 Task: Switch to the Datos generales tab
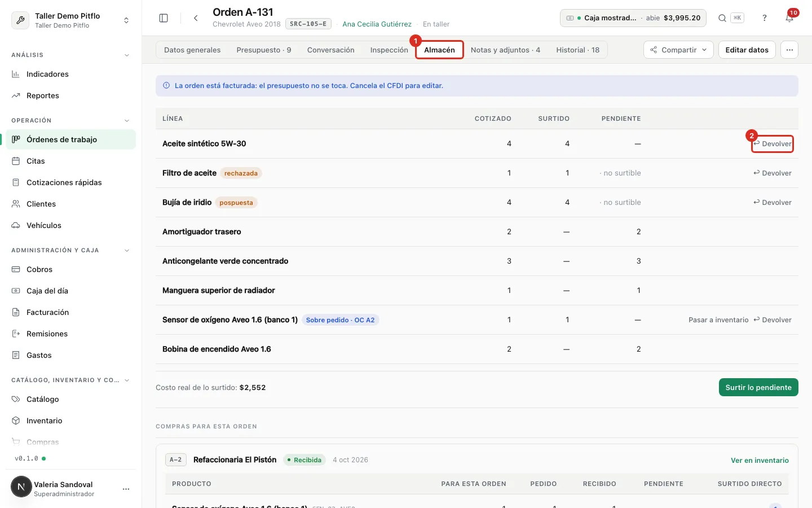tap(192, 50)
